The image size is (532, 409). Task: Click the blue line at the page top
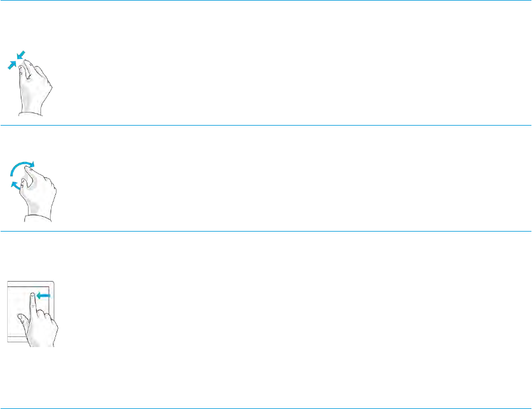coord(266,1)
